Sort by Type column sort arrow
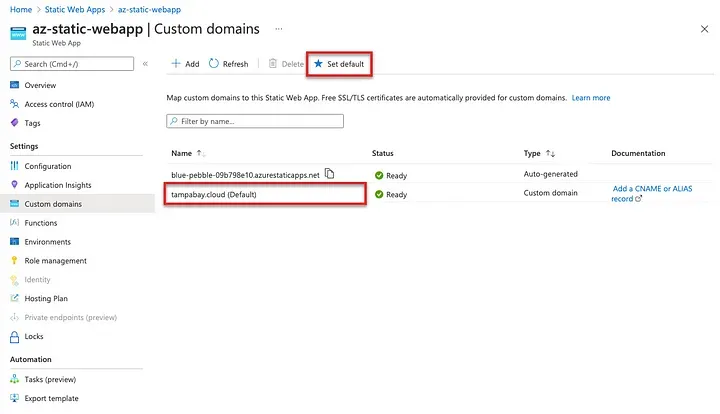The image size is (720, 414). pos(551,153)
